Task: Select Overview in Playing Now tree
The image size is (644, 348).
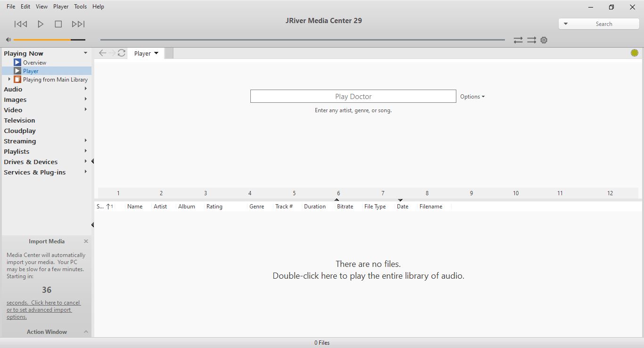Action: click(x=34, y=63)
